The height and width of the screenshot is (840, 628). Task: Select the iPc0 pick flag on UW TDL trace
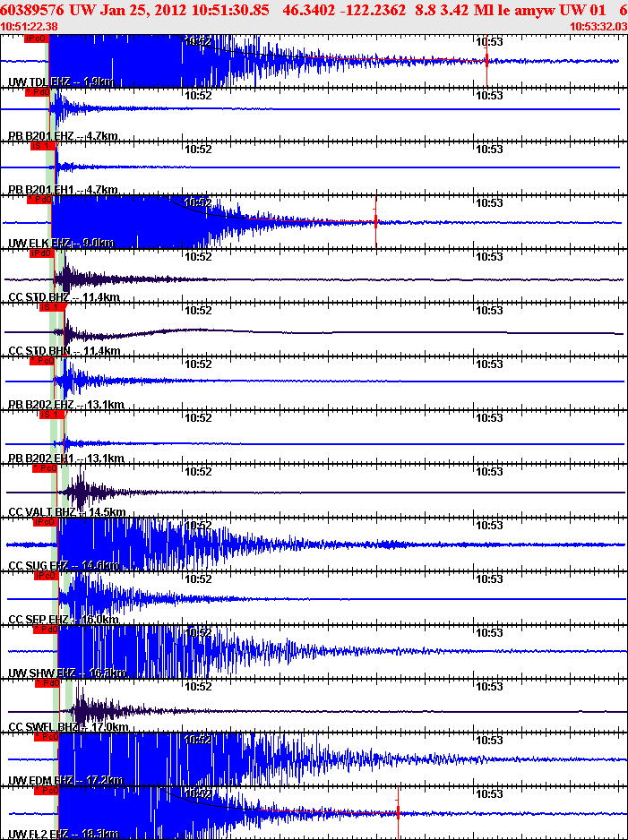tap(37, 39)
